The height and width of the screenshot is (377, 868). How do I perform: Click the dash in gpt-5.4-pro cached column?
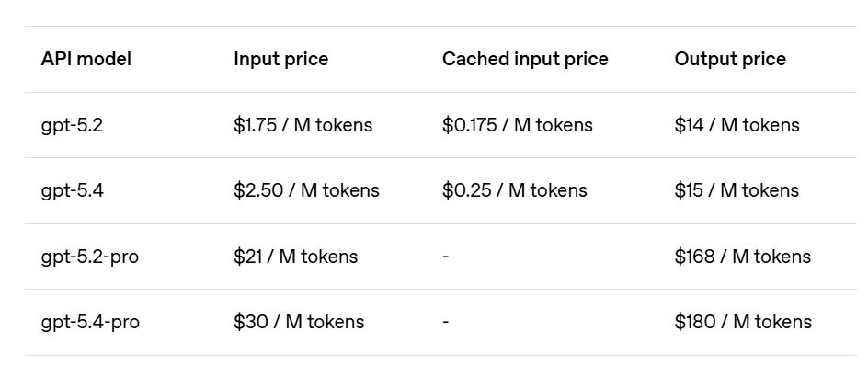coord(446,322)
